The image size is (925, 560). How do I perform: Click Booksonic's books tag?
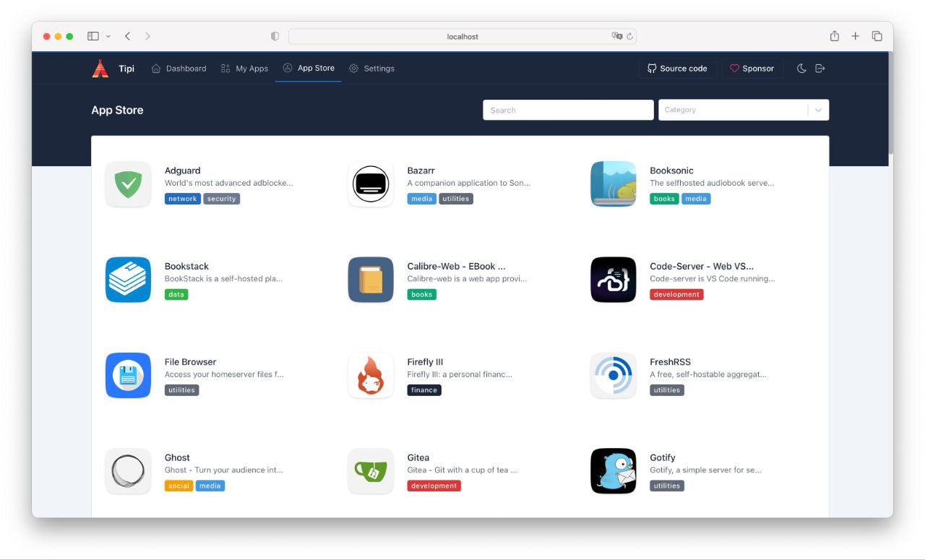[664, 199]
